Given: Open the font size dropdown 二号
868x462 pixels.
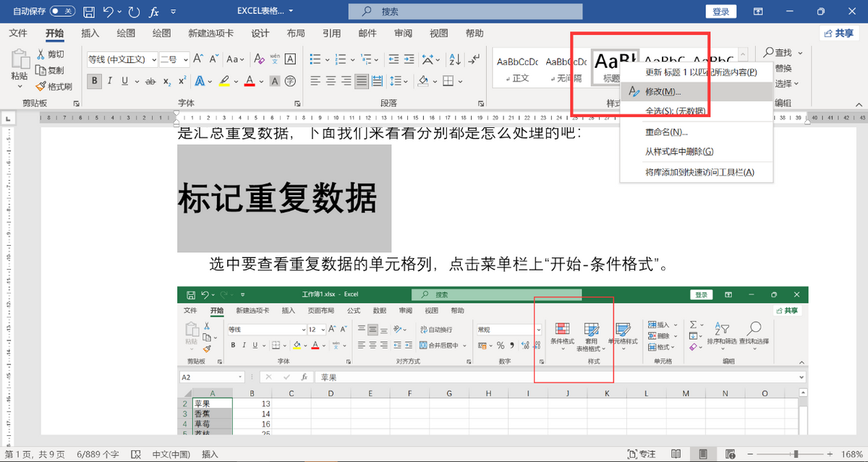Looking at the screenshot, I should (186, 59).
